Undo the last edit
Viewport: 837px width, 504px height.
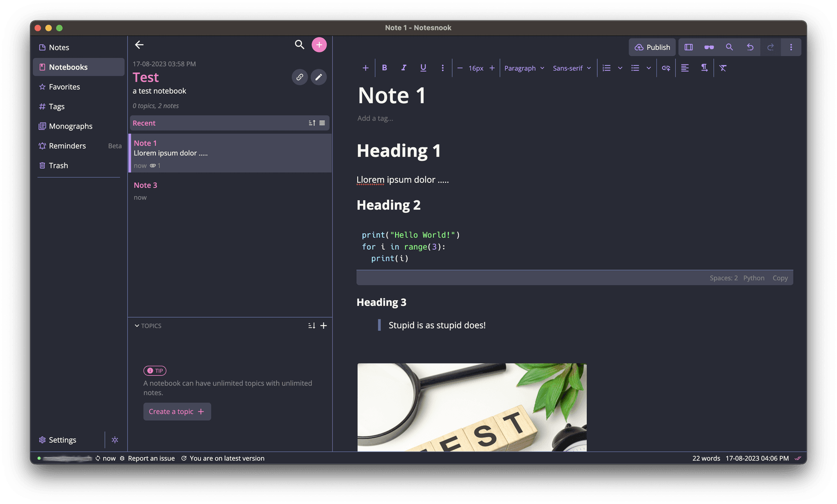(750, 47)
